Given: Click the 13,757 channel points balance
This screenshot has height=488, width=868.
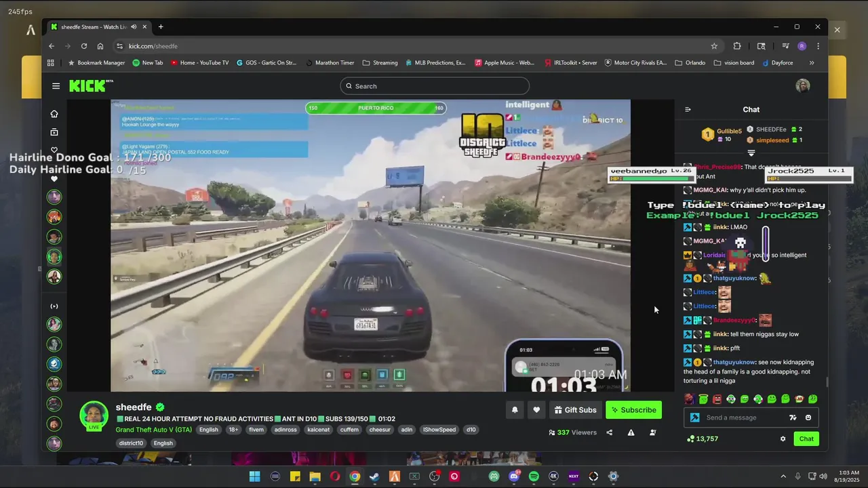Looking at the screenshot, I should 703,439.
